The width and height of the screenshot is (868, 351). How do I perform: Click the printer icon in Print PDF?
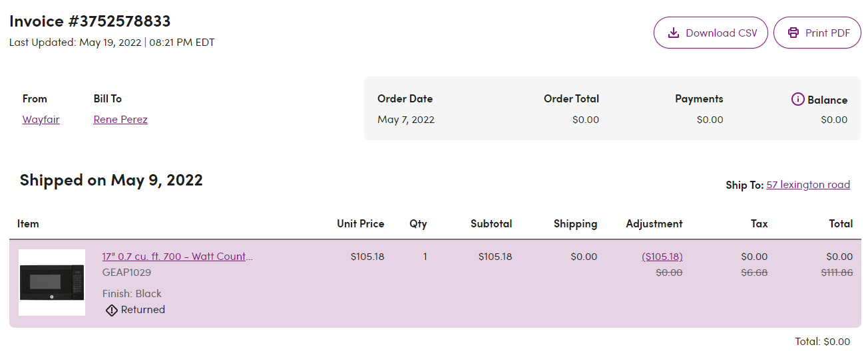(793, 33)
